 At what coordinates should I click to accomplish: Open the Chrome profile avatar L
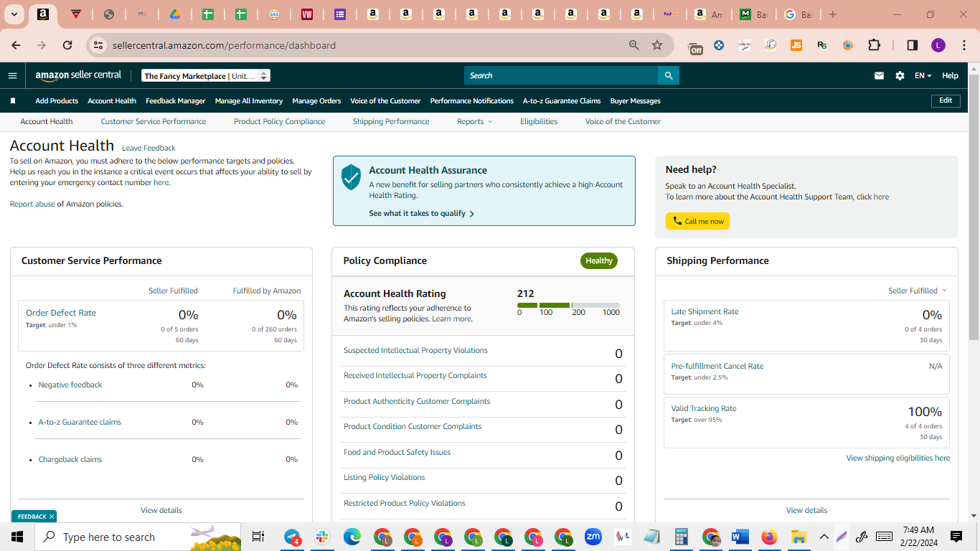pyautogui.click(x=938, y=45)
